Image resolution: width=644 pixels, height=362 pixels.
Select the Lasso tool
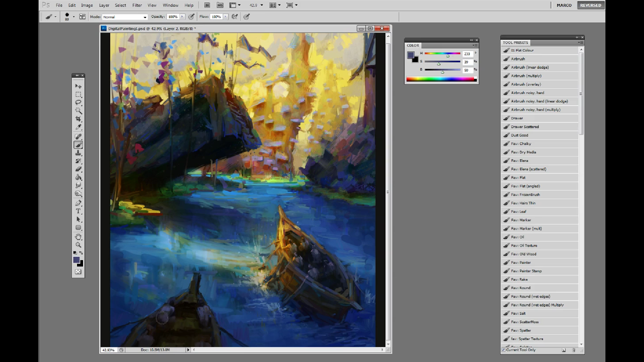78,103
